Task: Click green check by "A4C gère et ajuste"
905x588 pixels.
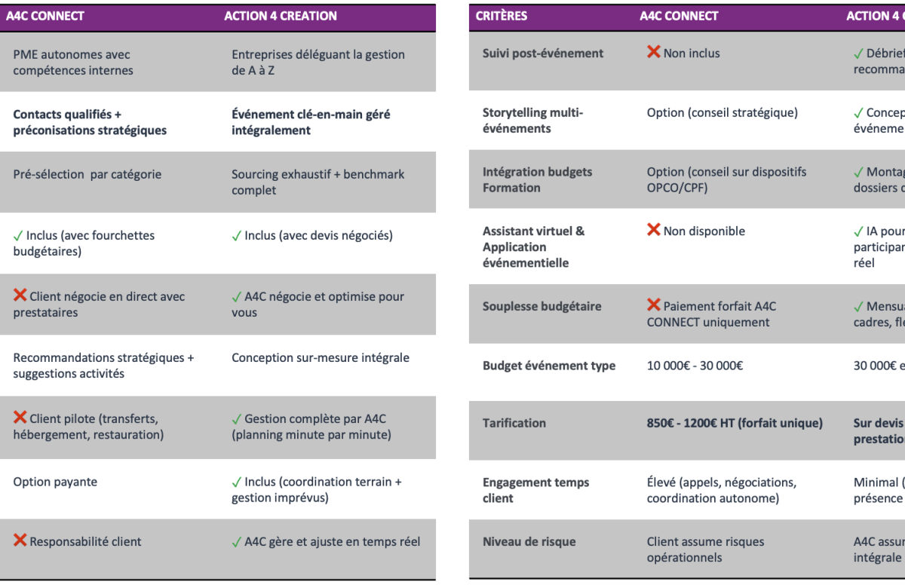Action: pos(237,542)
